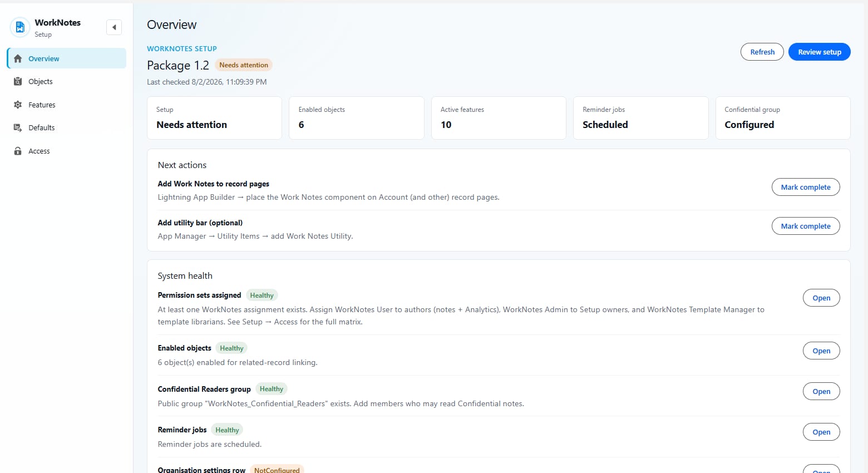Click the 'Organisation settings row' title
Screen dimensions: 868x473
[x=201, y=470]
